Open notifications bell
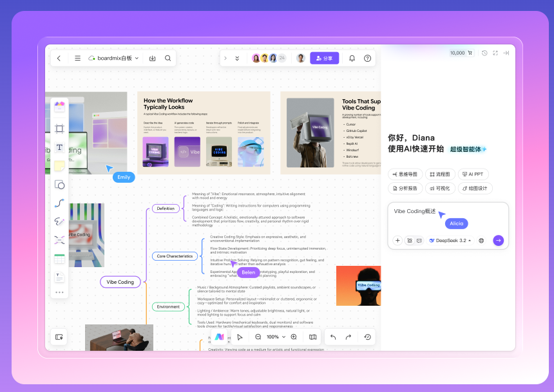Viewport: 554px width, 392px height. pyautogui.click(x=352, y=59)
